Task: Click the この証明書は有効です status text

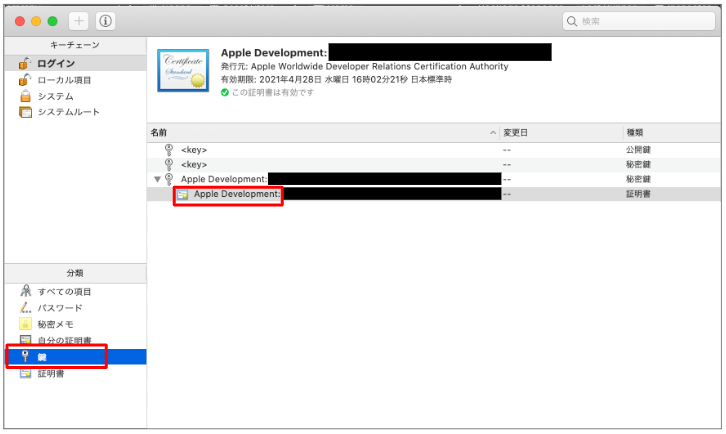Action: (x=273, y=93)
